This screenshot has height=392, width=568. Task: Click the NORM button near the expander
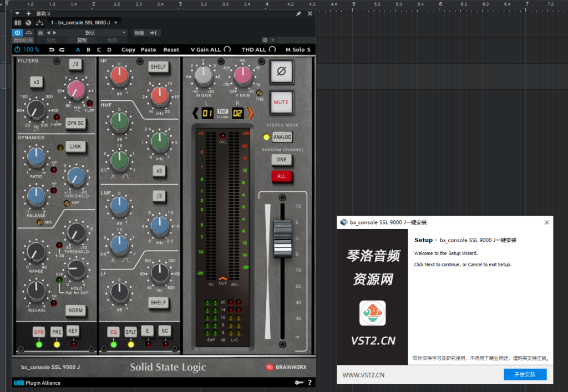click(x=75, y=310)
